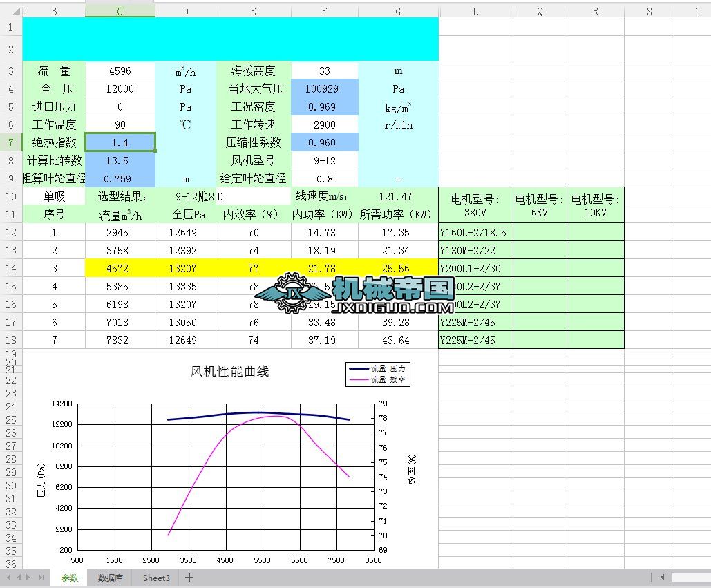Select row 7 header
The image size is (711, 588).
pyautogui.click(x=11, y=143)
